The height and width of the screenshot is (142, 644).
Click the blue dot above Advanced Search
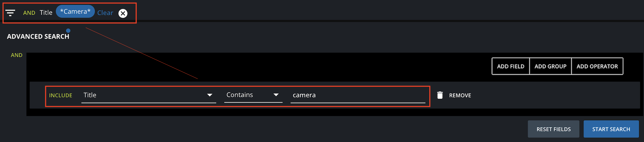pos(68,31)
